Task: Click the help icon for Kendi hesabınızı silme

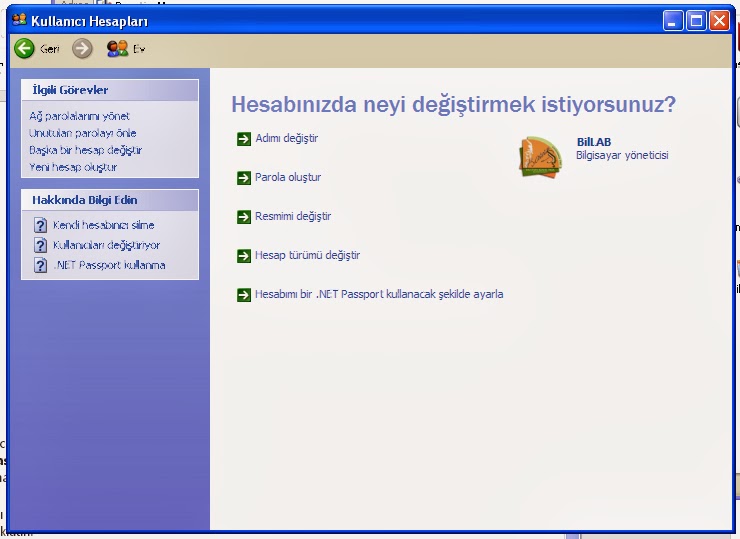Action: 41,225
